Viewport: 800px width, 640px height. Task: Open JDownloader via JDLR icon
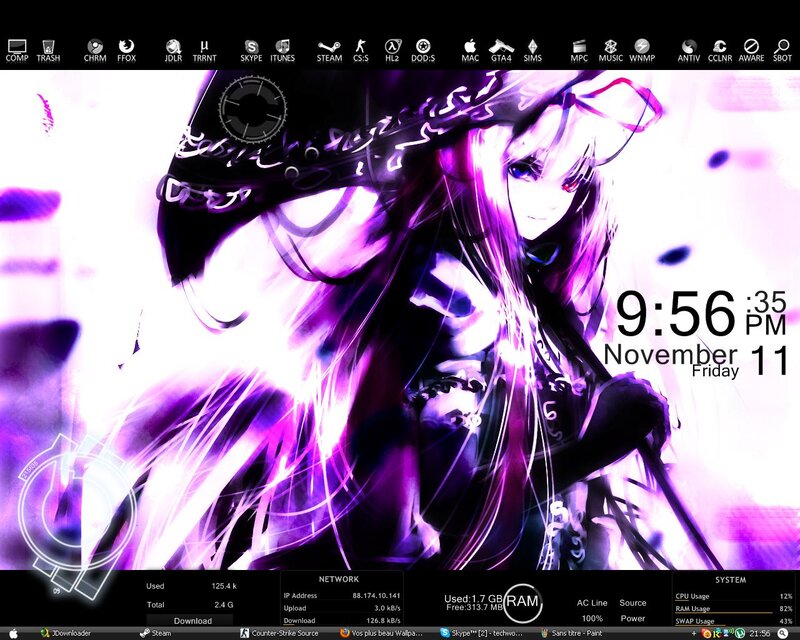tap(173, 51)
